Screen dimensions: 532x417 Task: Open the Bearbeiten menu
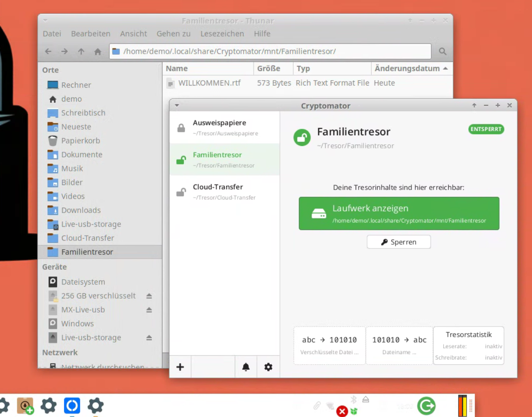[x=90, y=34]
